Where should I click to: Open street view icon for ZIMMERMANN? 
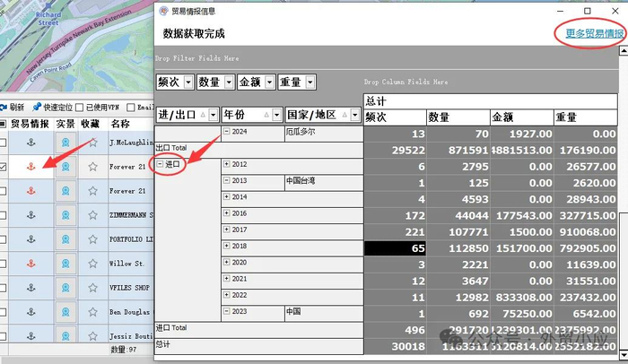[65, 215]
